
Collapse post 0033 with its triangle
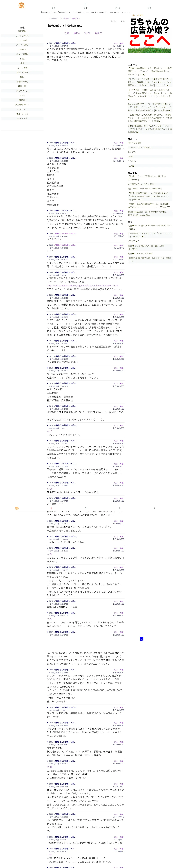pyautogui.click(x=48, y=784)
